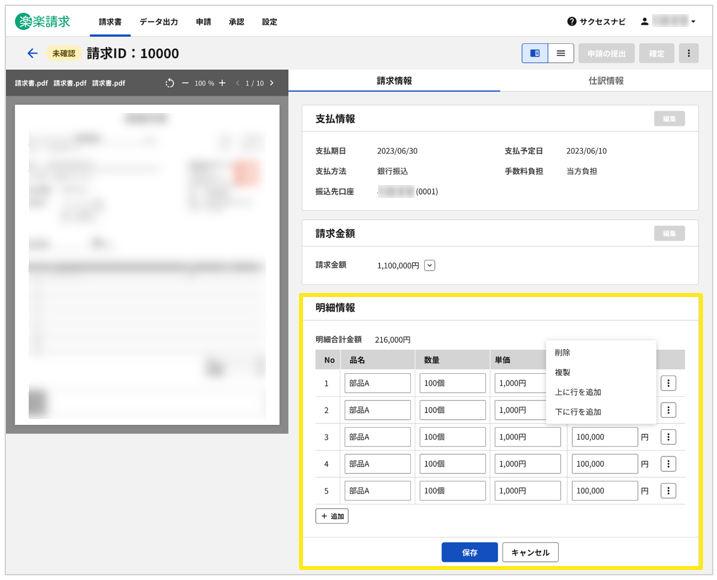Click the blue 保存 button
Image resolution: width=717 pixels, height=580 pixels.
469,552
